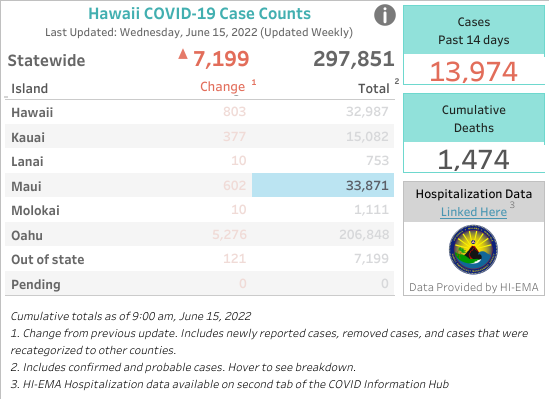Screen dimensions: 549x399
Task: Select the highlighted Maui total 33,871
Action: click(323, 185)
